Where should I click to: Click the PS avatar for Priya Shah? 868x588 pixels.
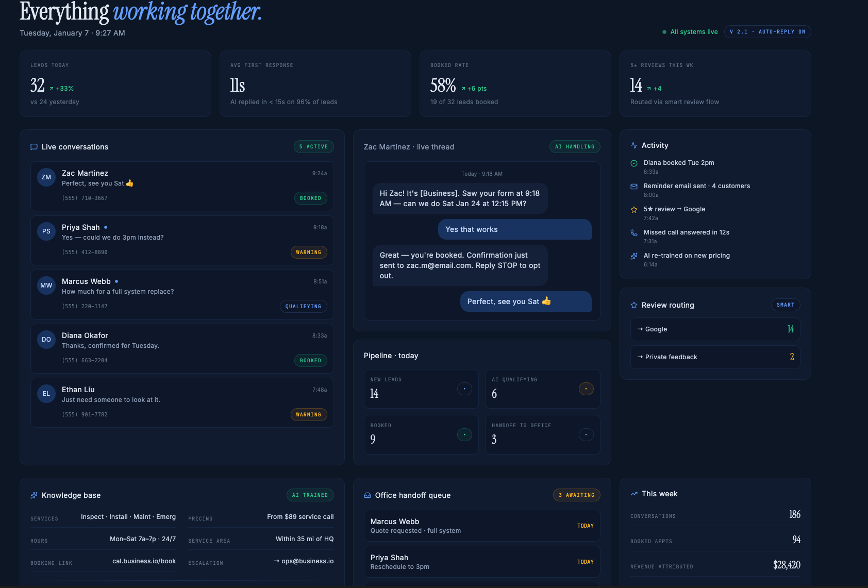(x=46, y=231)
